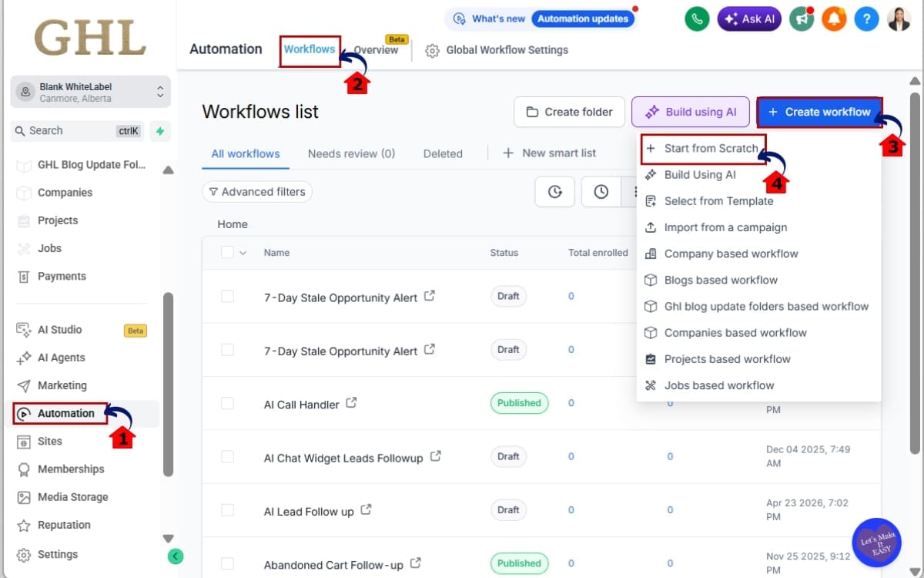Collapse the sidebar with green arrow button
The height and width of the screenshot is (578, 924).
pos(176,556)
